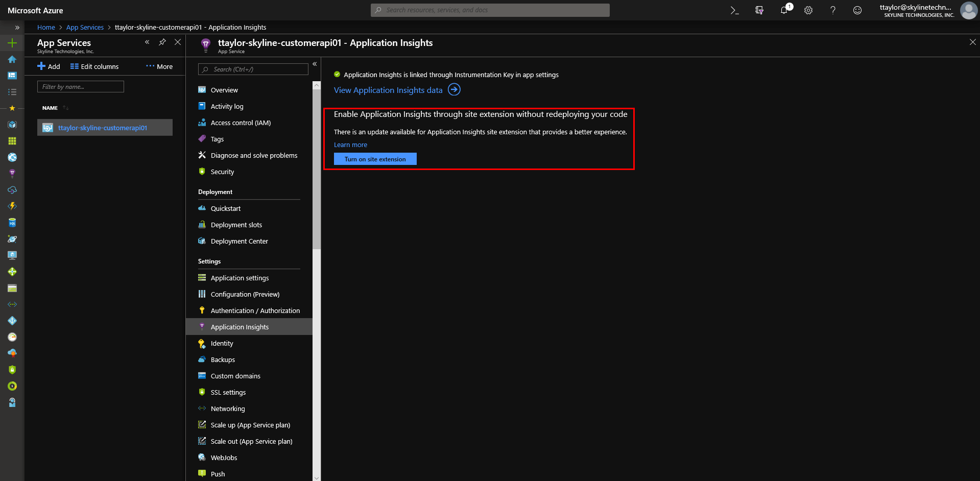The image size is (980, 481).
Task: Open Security Center green shield icon in sidebar
Action: tap(12, 370)
